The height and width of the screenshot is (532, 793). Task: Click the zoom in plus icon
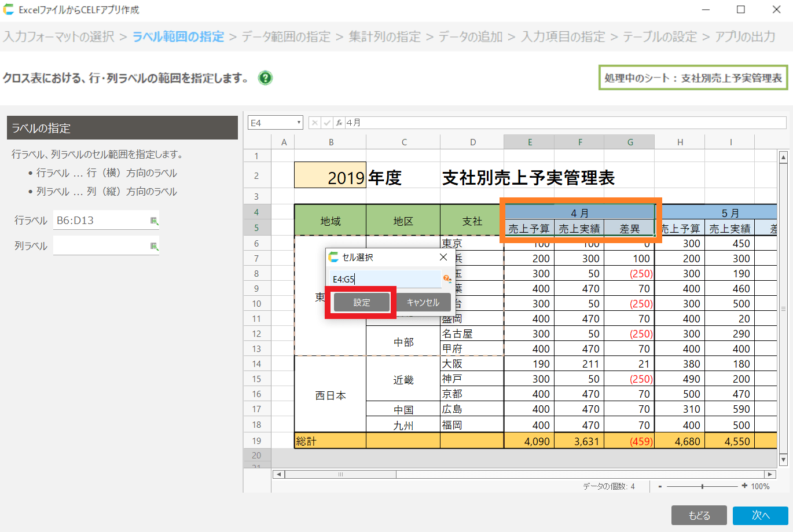click(x=744, y=486)
